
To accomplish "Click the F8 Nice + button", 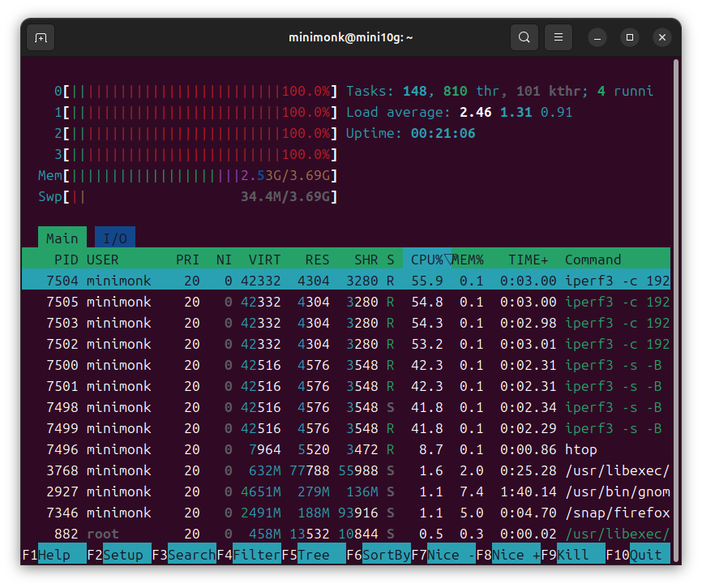I will (508, 555).
